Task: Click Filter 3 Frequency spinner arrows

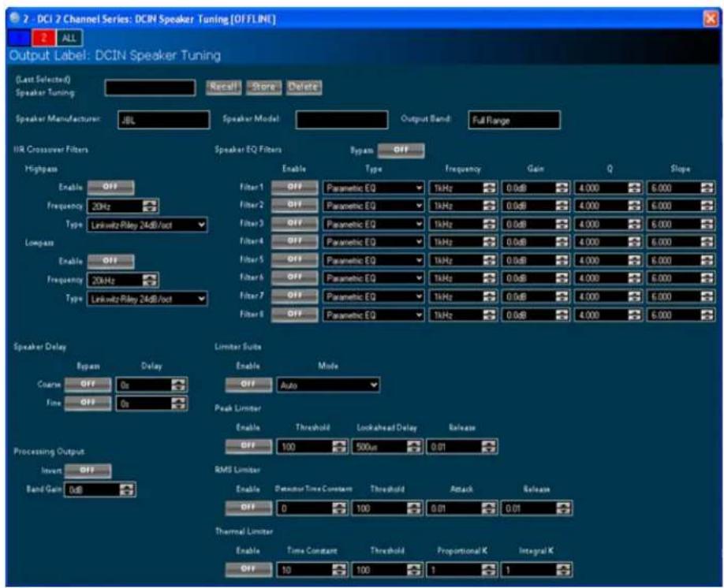Action: pyautogui.click(x=490, y=224)
